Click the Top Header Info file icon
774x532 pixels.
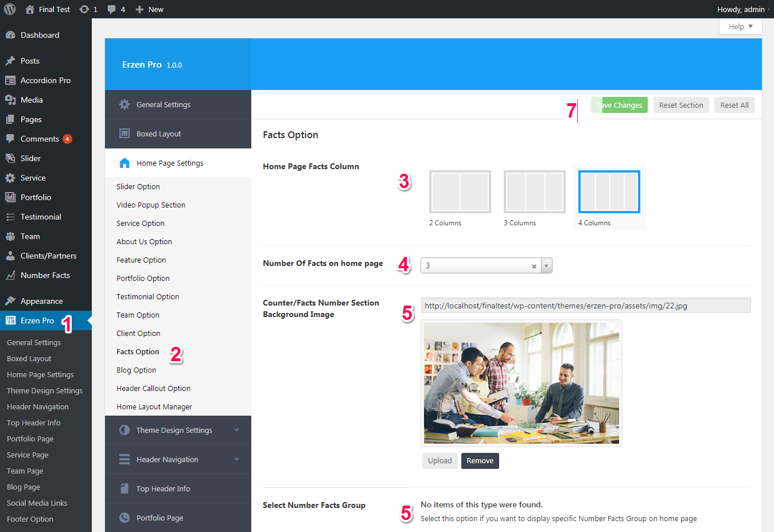(x=125, y=488)
